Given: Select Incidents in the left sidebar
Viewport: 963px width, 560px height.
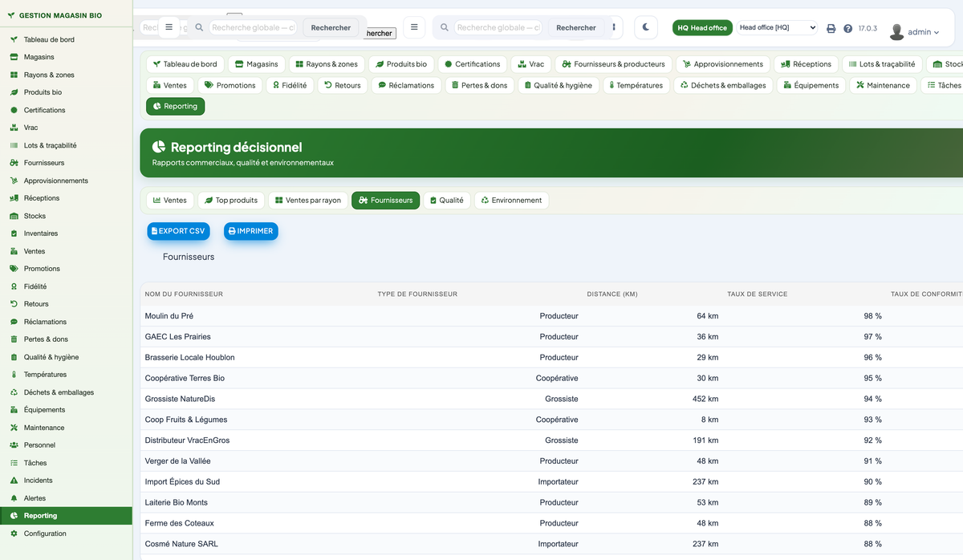Looking at the screenshot, I should tap(66, 481).
